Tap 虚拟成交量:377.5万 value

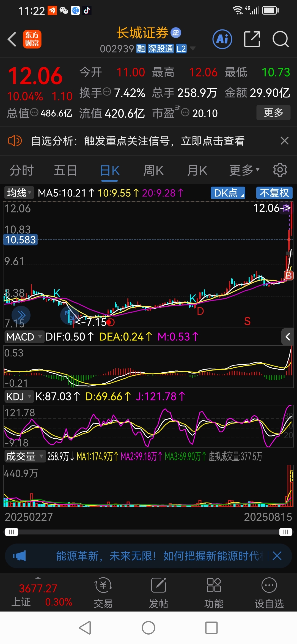pos(235,457)
